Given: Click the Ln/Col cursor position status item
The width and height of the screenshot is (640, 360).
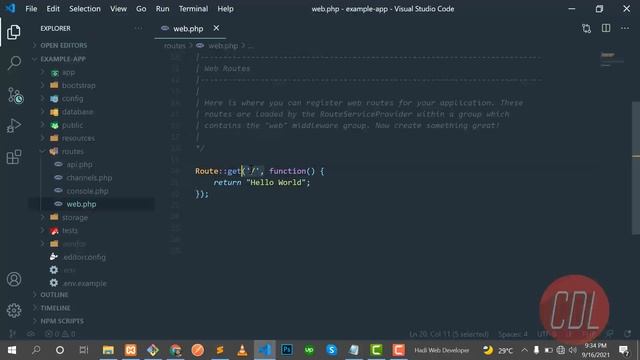Looking at the screenshot, I should tap(449, 334).
